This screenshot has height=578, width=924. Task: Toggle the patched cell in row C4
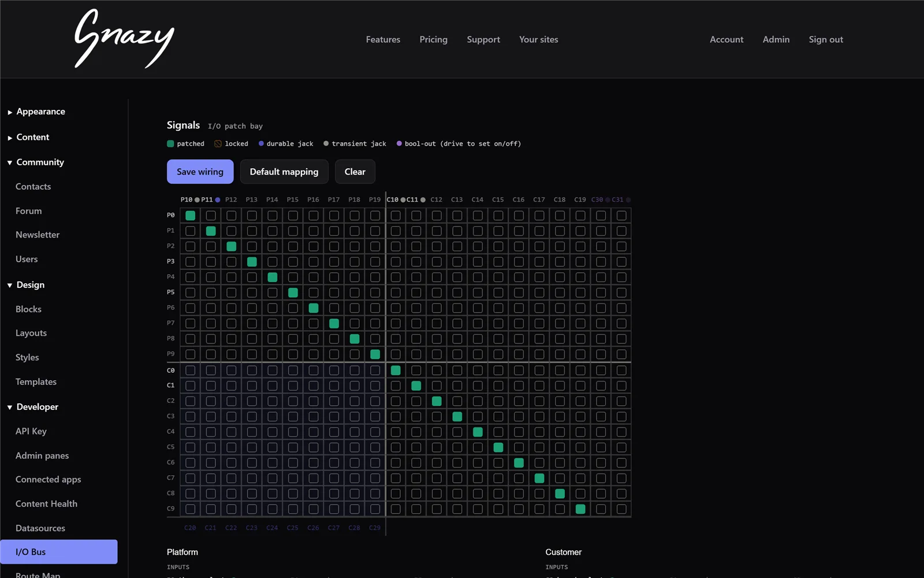478,432
